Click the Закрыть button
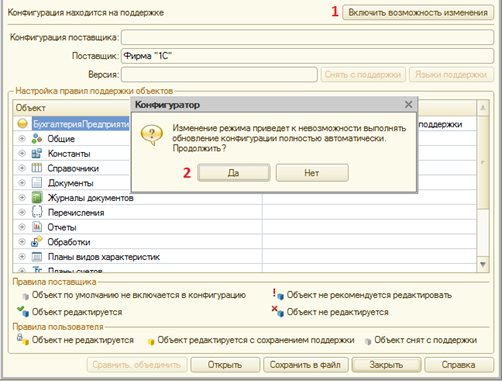This screenshot has width=502, height=381. [x=386, y=365]
